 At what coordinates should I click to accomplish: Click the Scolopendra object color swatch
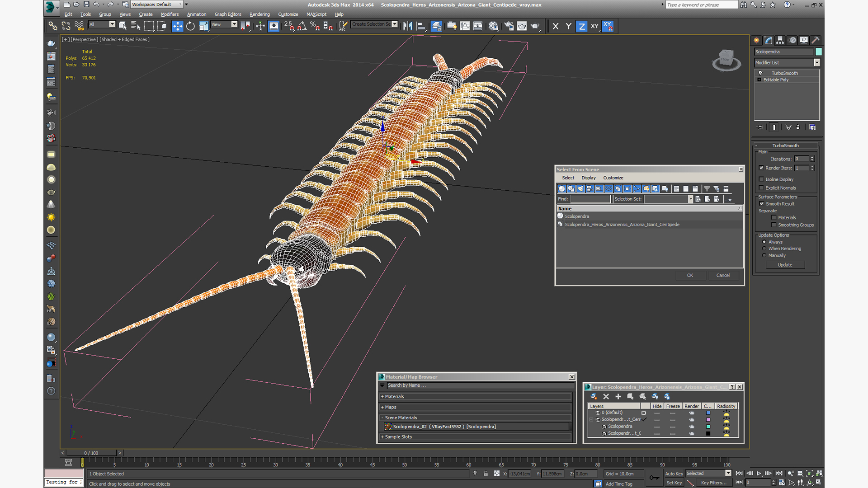pyautogui.click(x=818, y=52)
